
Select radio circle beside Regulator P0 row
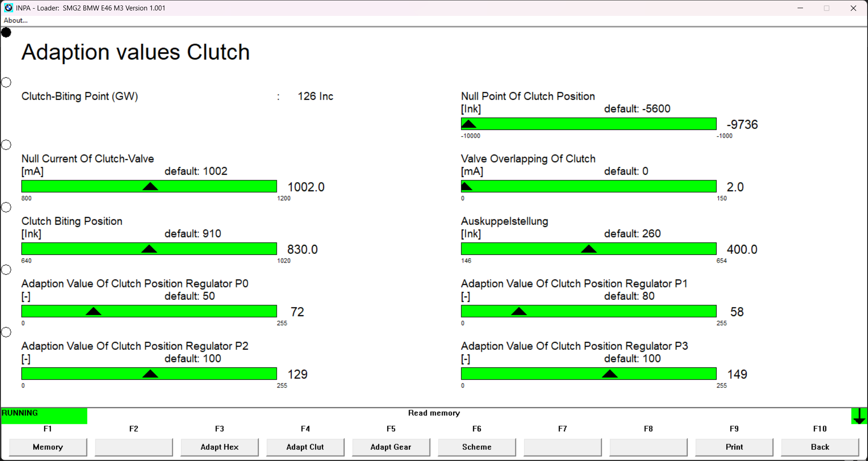(x=6, y=270)
